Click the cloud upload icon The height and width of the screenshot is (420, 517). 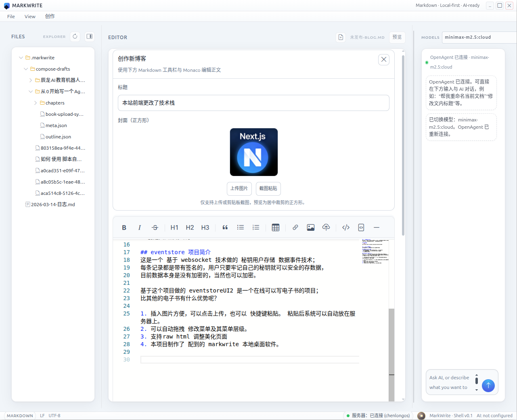point(326,228)
